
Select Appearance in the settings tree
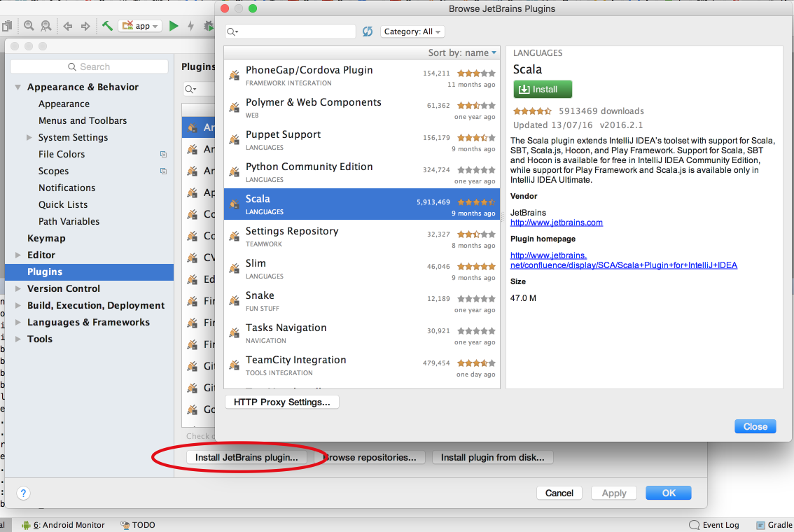coord(64,104)
